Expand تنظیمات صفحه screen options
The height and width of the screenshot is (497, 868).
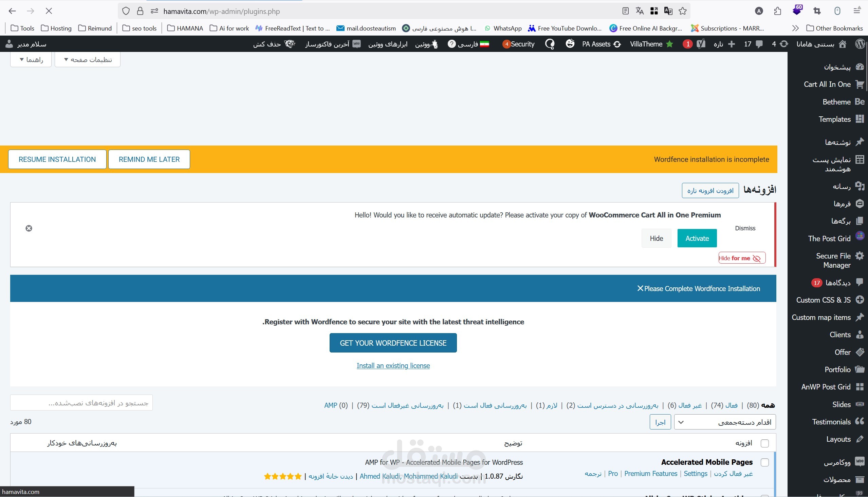coord(88,60)
